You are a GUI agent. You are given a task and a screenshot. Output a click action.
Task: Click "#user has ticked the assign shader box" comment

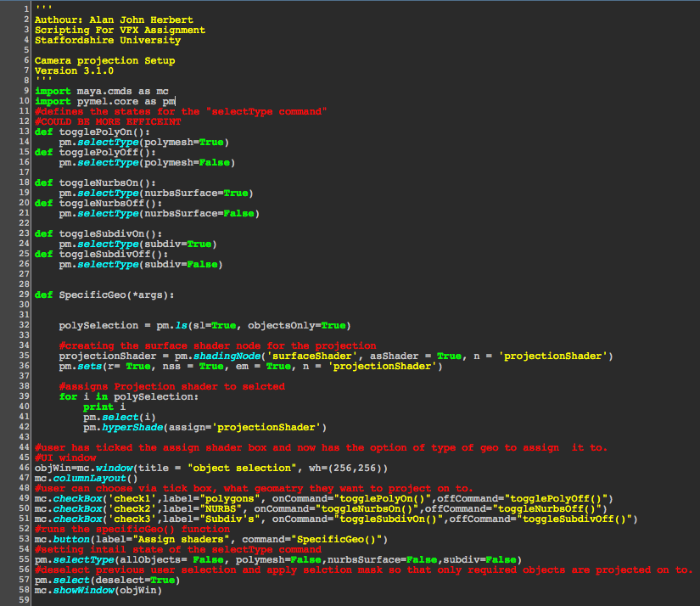pos(321,447)
